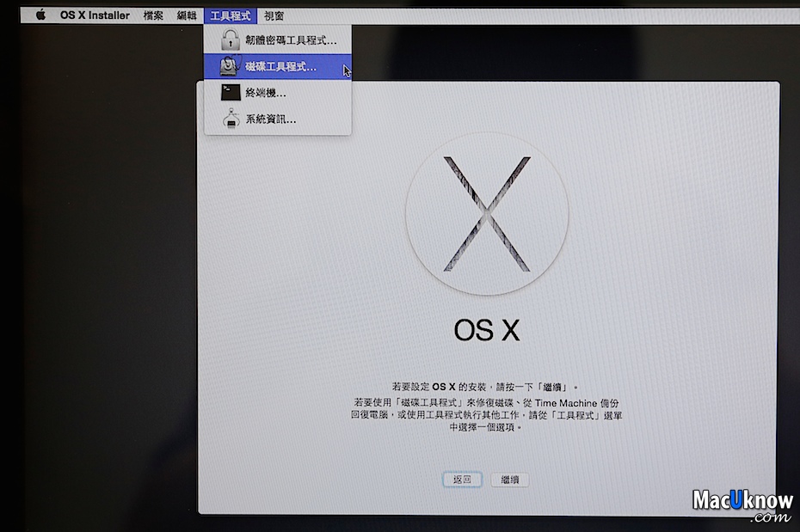Click the large OS X Yosemite logo
The image size is (800, 532).
tap(487, 214)
